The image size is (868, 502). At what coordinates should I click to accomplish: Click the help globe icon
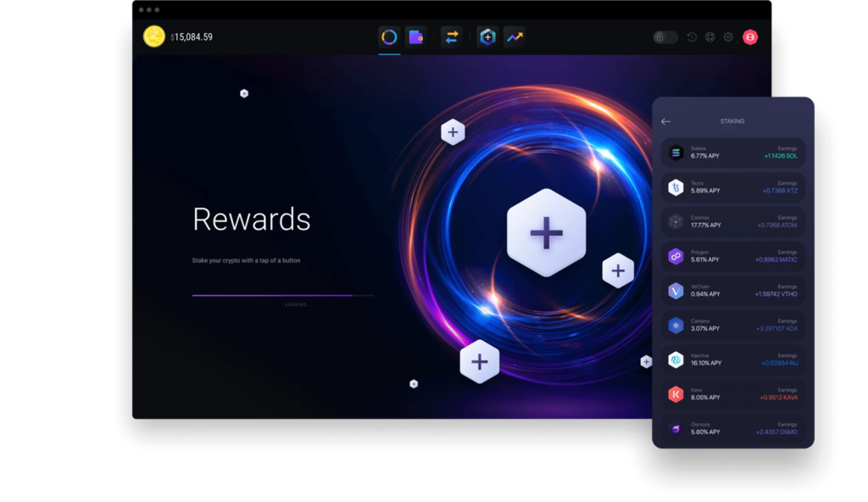tap(710, 37)
